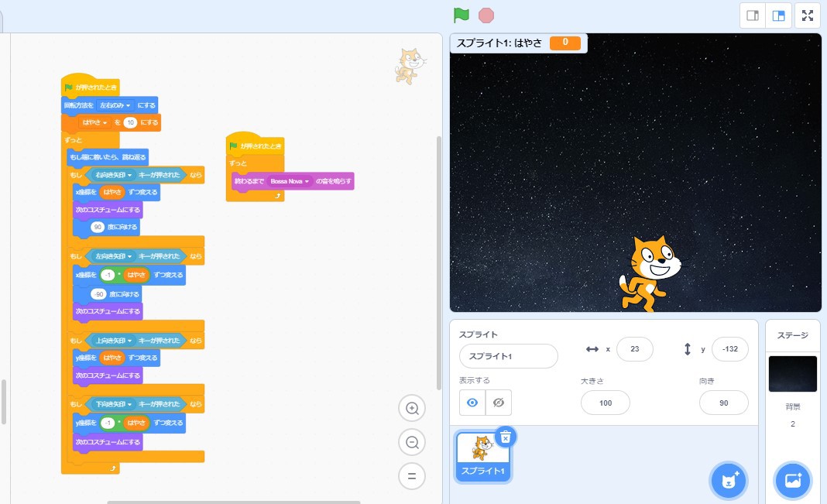Zoom out of the code workspace
This screenshot has width=827, height=504.
(412, 442)
